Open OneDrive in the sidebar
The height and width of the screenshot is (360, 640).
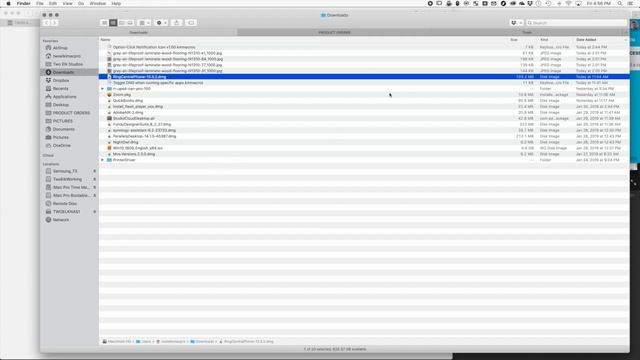(61, 145)
